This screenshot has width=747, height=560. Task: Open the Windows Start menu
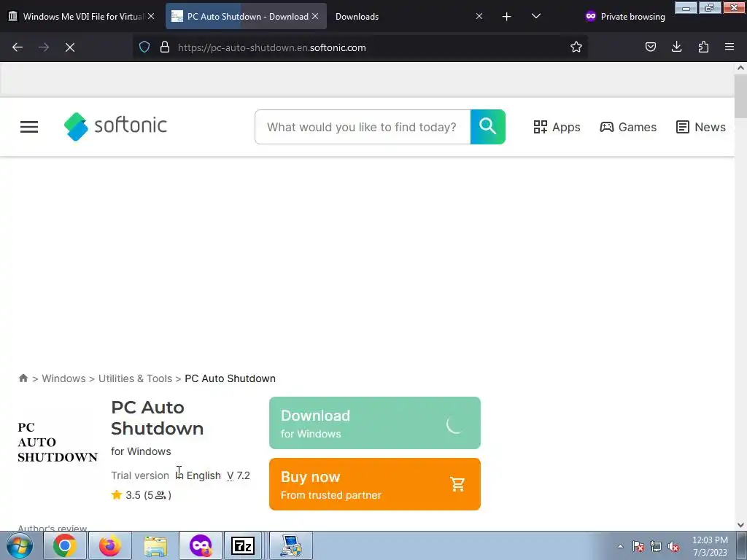[x=19, y=545]
